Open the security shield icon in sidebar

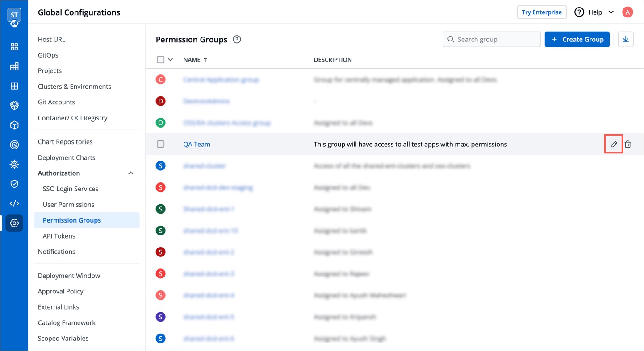14,184
